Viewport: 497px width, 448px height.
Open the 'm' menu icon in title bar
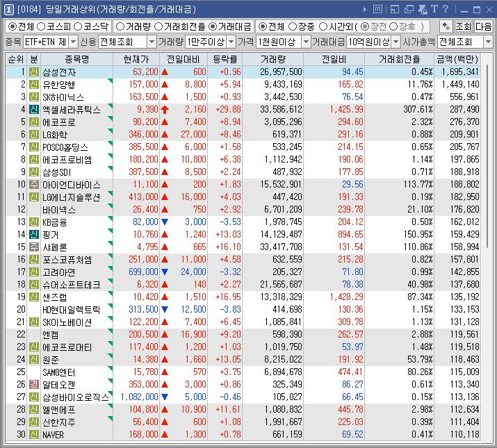377,10
